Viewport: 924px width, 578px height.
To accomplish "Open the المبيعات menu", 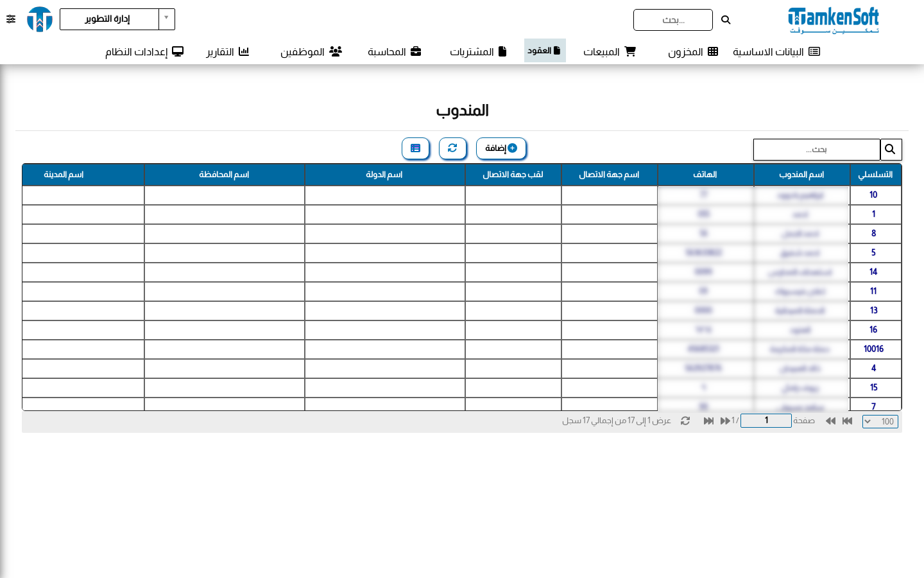I will tap(610, 51).
